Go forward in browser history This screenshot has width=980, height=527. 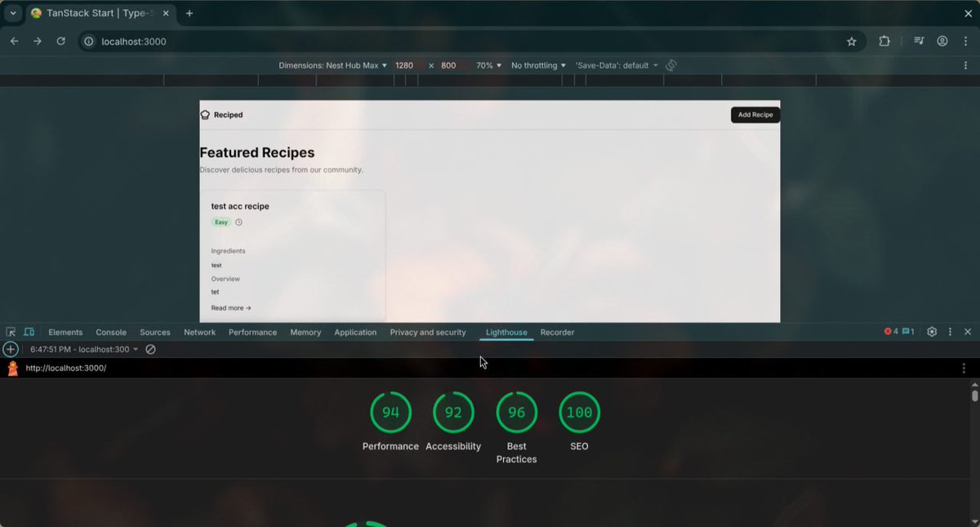[x=37, y=41]
